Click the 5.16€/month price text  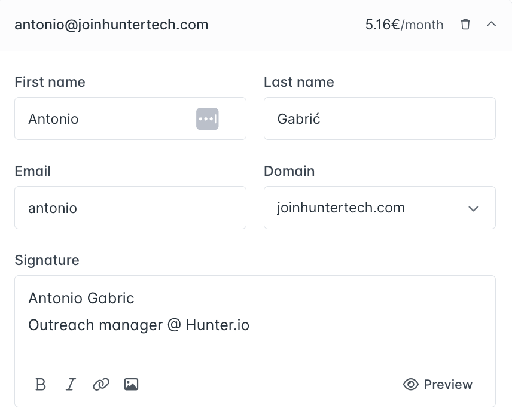pyautogui.click(x=404, y=25)
